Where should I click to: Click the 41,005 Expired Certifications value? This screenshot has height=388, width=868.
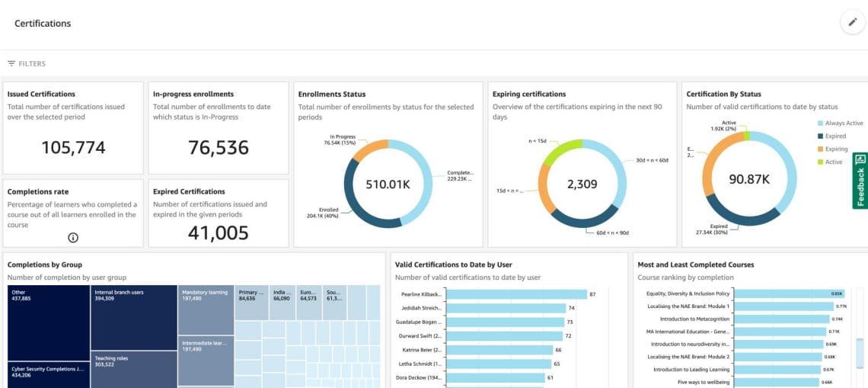click(x=218, y=233)
